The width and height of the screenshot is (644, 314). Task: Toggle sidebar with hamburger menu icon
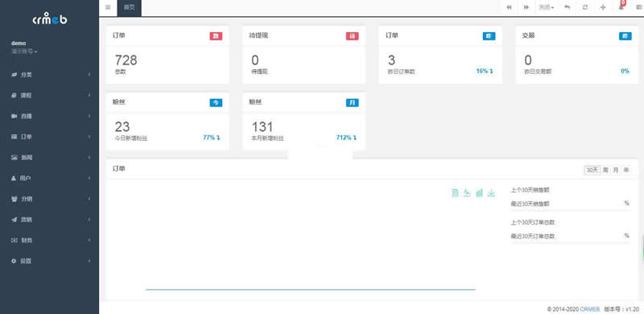(108, 7)
